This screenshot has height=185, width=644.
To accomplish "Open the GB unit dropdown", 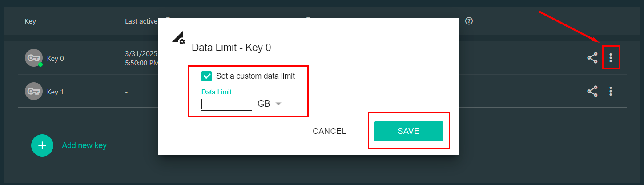I will coord(271,104).
